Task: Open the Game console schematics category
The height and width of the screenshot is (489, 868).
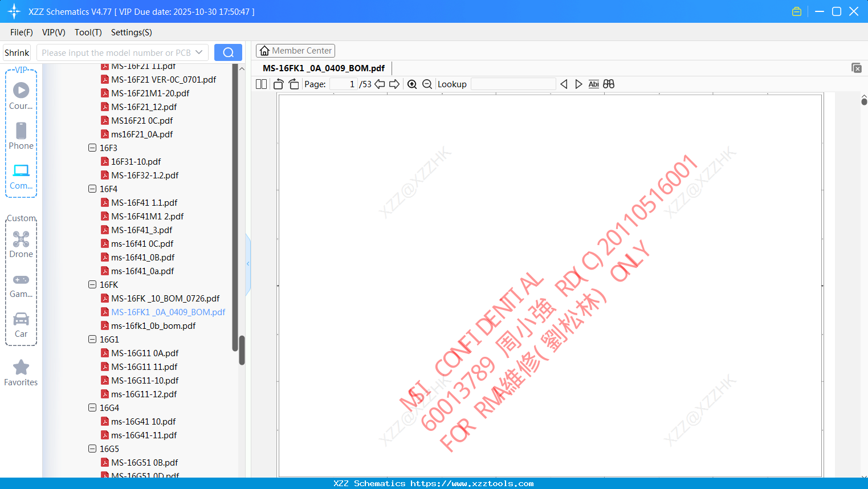Action: pyautogui.click(x=21, y=285)
